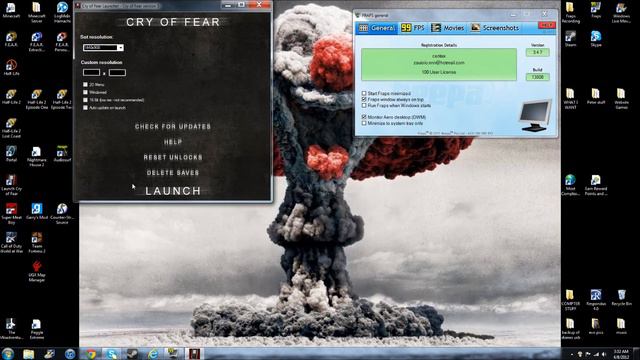Screen dimensions: 640x360
Task: Enable Run Fraps when Windows starts
Action: tap(364, 105)
